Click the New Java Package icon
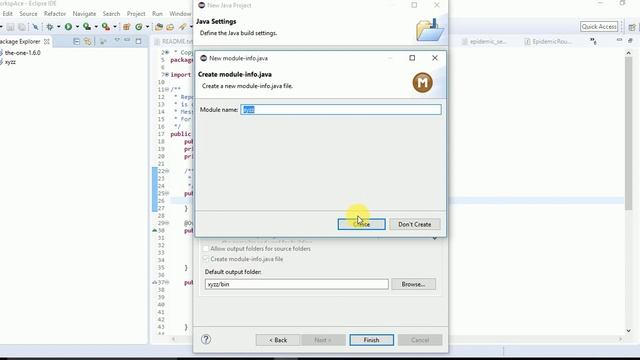The image size is (640, 360). pyautogui.click(x=127, y=27)
